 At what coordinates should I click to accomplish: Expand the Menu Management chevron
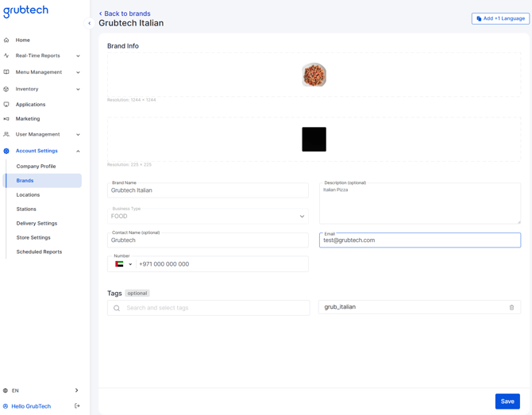pos(78,72)
